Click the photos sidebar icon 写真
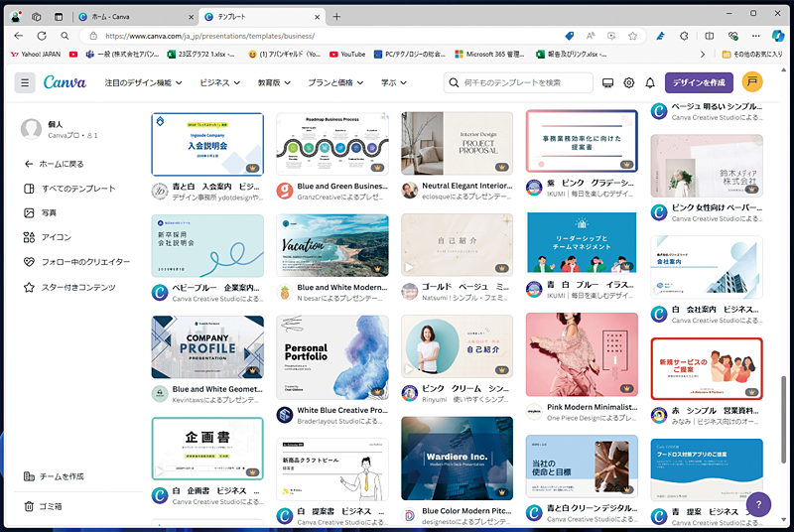This screenshot has height=532, width=794. pyautogui.click(x=29, y=212)
